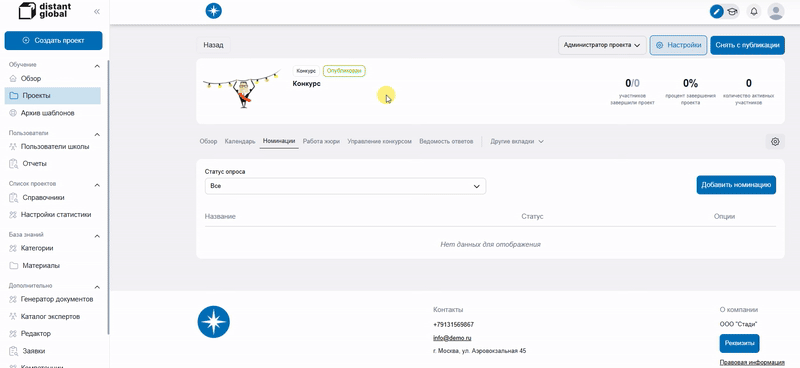Collapse the Дополнительно section

97,287
